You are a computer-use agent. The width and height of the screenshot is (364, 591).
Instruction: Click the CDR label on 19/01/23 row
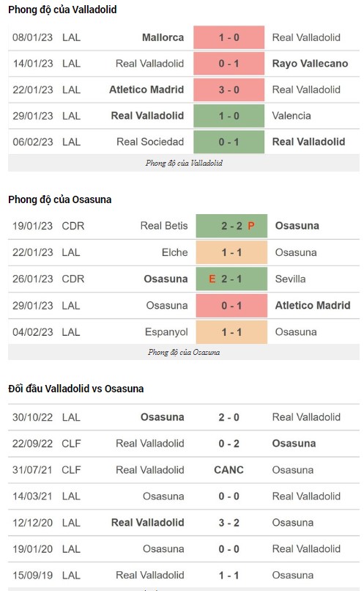[73, 226]
